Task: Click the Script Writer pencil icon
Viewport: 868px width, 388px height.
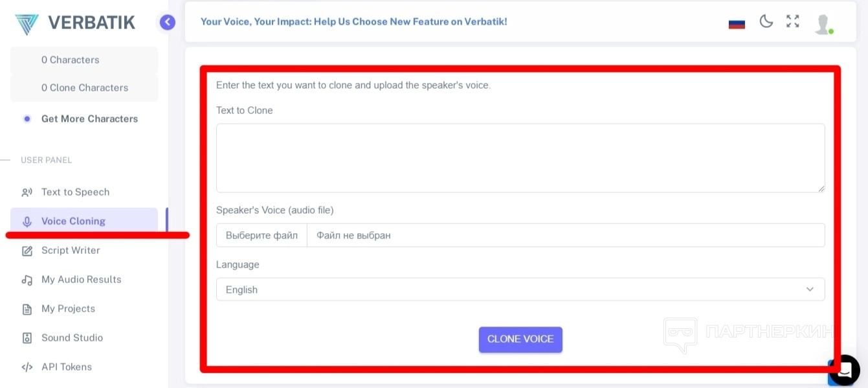Action: [x=27, y=251]
